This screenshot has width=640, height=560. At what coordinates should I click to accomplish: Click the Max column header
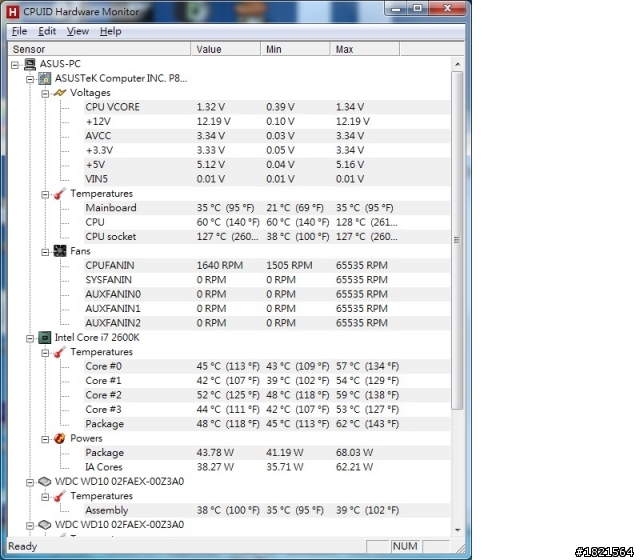pos(364,49)
